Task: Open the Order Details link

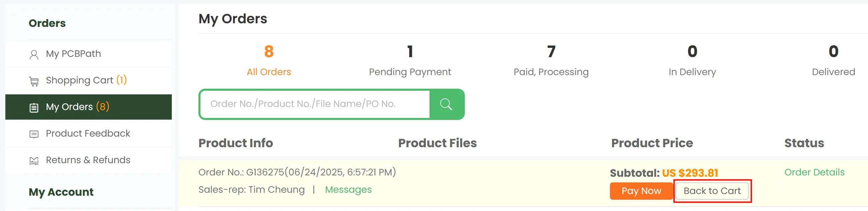Action: point(814,172)
